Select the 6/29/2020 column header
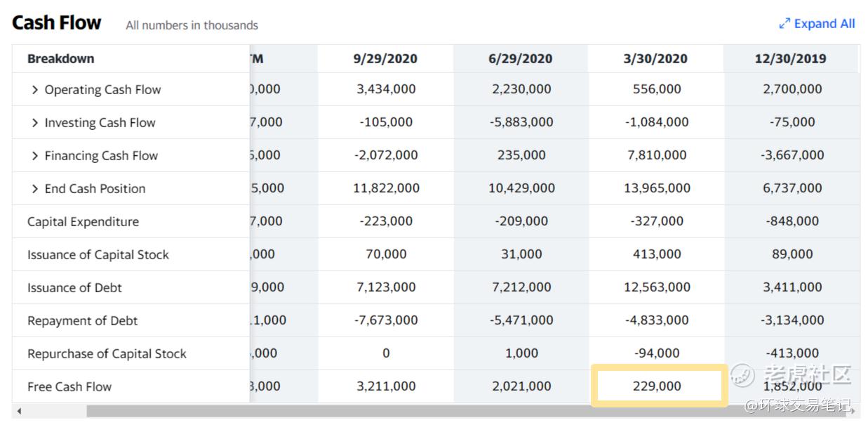Screen dimensions: 868x425 coord(521,59)
